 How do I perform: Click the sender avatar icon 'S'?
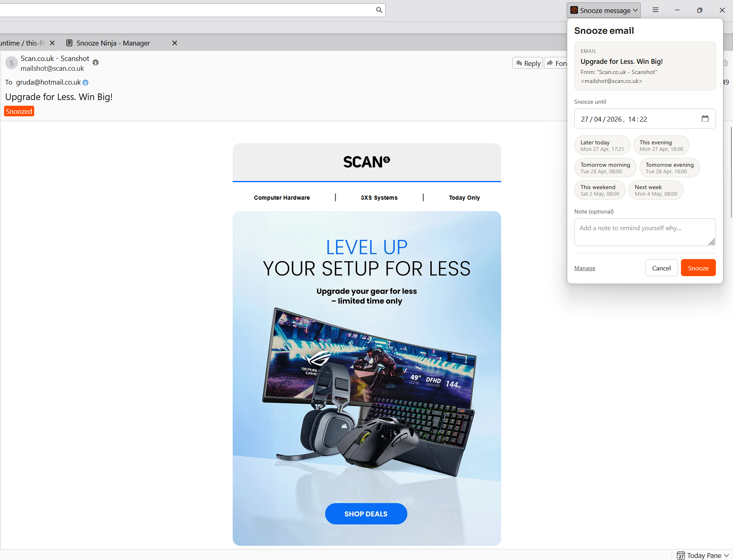tap(11, 63)
